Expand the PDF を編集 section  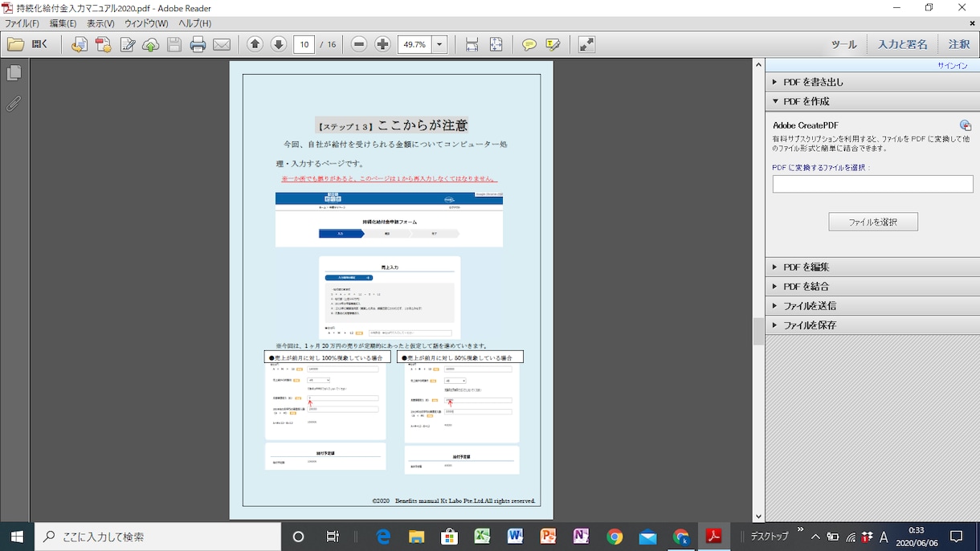[x=872, y=267]
